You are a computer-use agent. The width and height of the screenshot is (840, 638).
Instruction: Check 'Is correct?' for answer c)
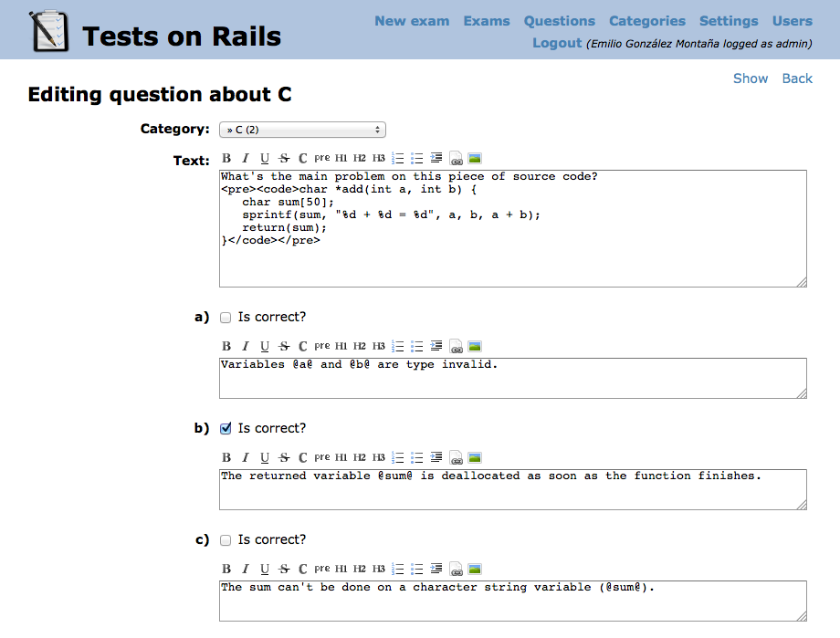(x=226, y=540)
